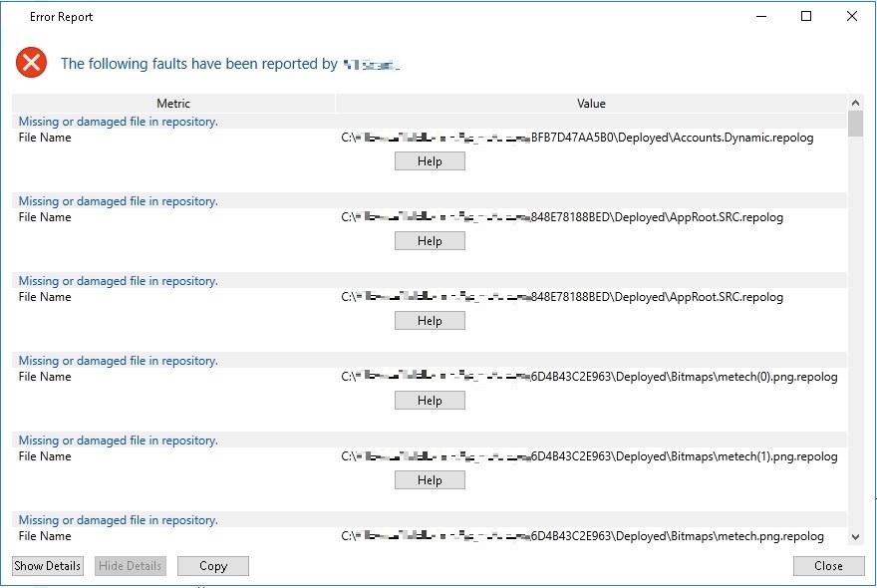Copy the error report using the Copy button
The height and width of the screenshot is (588, 877).
coord(213,566)
